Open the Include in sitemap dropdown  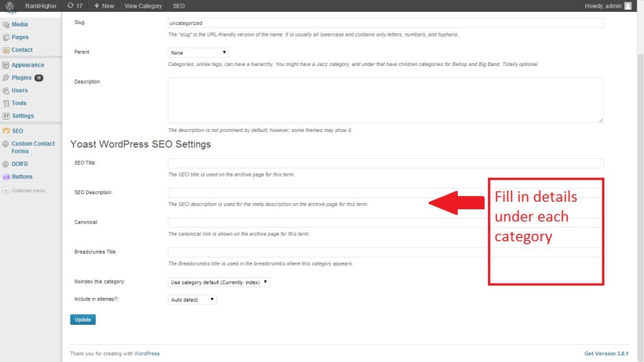coord(192,300)
